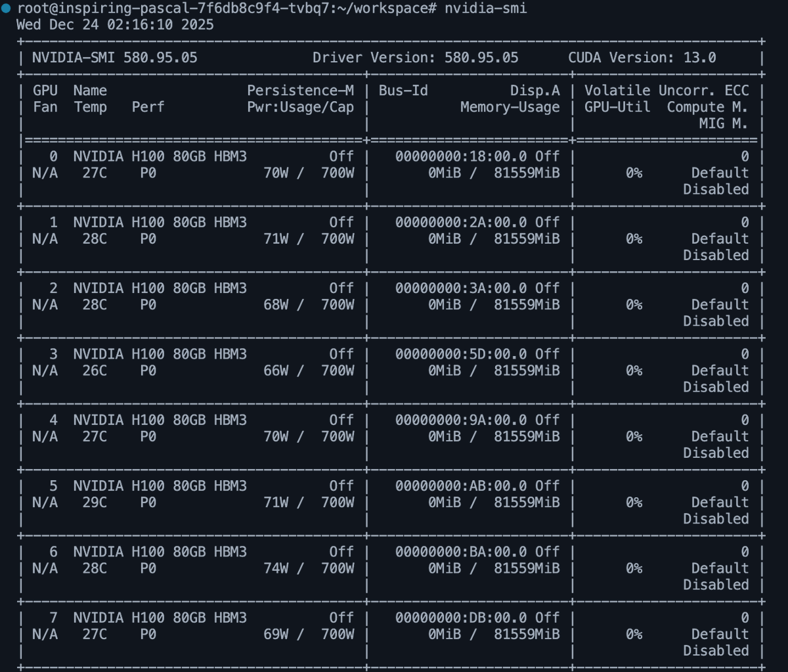Screen dimensions: 788x672
Task: Click the 26C temperature value
Action: click(x=95, y=370)
